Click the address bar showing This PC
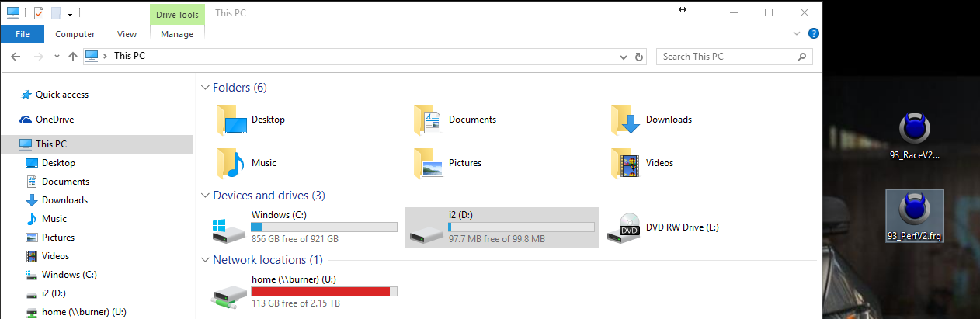This screenshot has height=319, width=980. pos(350,57)
